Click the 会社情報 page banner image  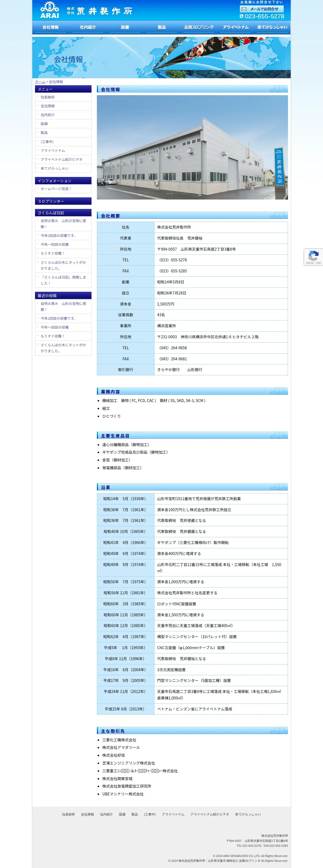161,58
